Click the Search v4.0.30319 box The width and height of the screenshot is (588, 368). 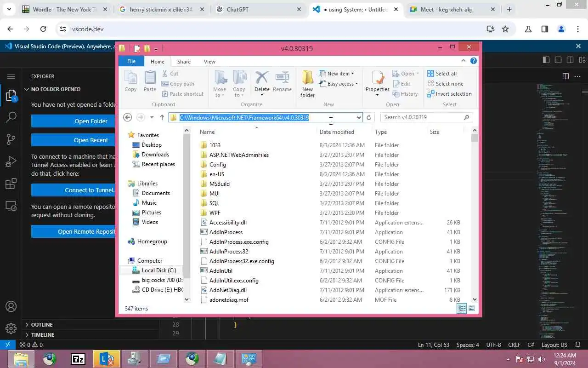[x=426, y=117]
